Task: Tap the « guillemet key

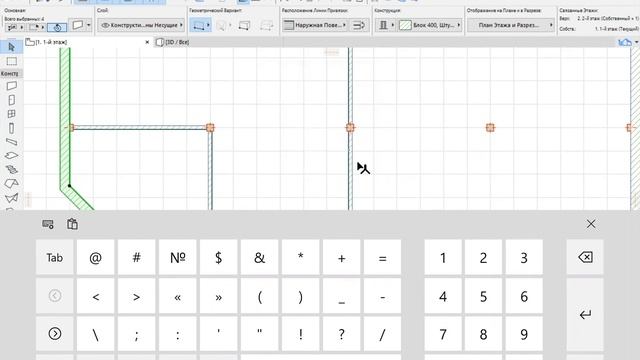Action: coord(178,296)
